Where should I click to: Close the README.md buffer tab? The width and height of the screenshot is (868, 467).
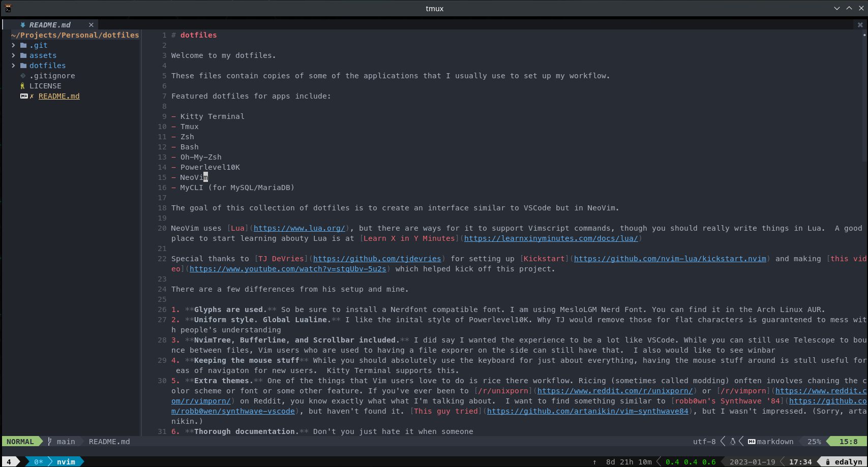pyautogui.click(x=91, y=25)
